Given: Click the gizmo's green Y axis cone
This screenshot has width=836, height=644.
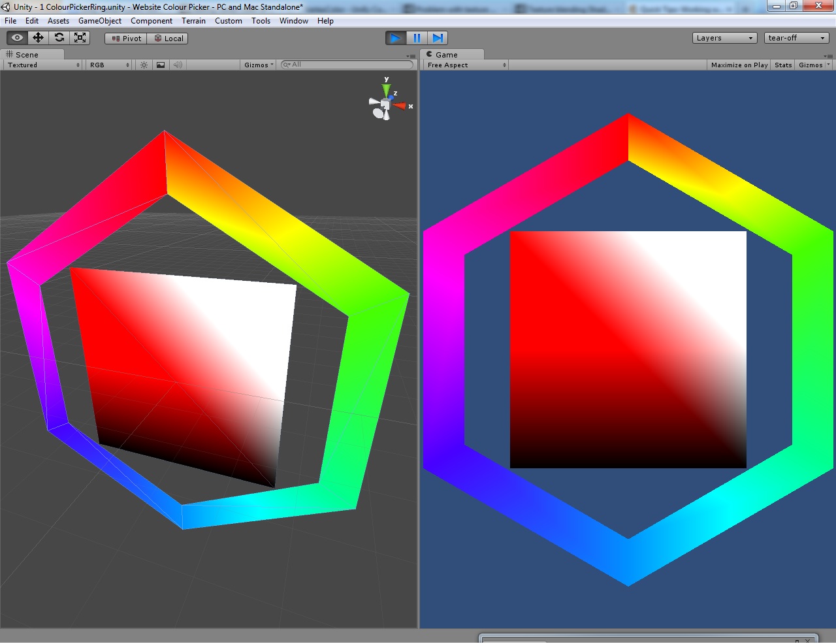Looking at the screenshot, I should tap(387, 90).
